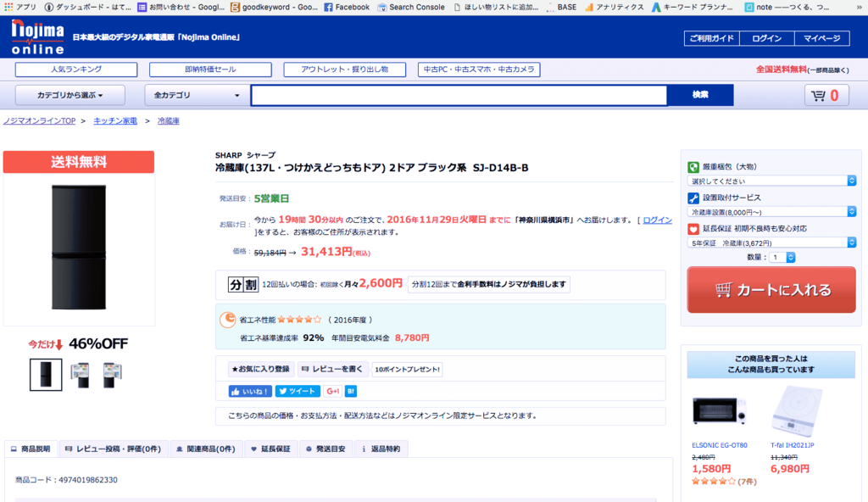The height and width of the screenshot is (502, 868).
Task: Click the 全国送料無料 text
Action: pyautogui.click(x=781, y=70)
